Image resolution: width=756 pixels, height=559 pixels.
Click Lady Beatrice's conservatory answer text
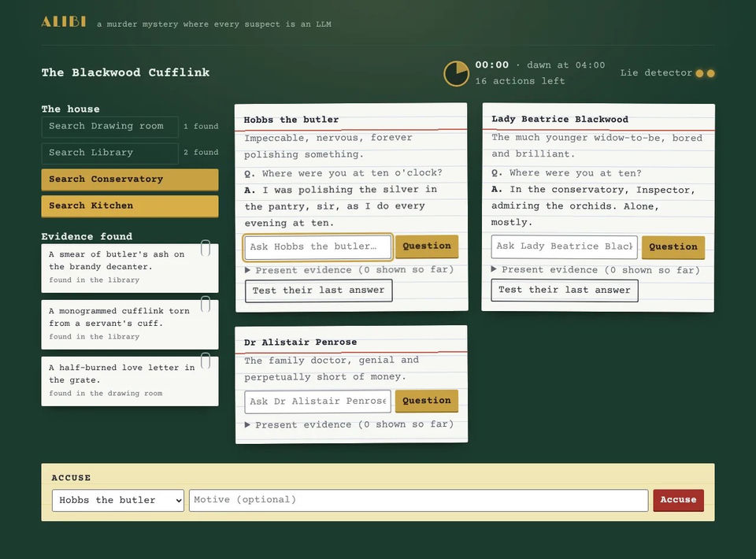pos(593,205)
